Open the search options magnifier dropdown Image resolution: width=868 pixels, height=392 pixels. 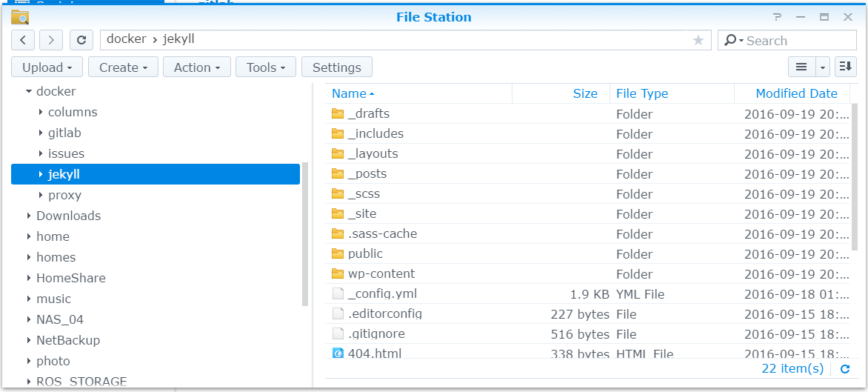(x=733, y=41)
